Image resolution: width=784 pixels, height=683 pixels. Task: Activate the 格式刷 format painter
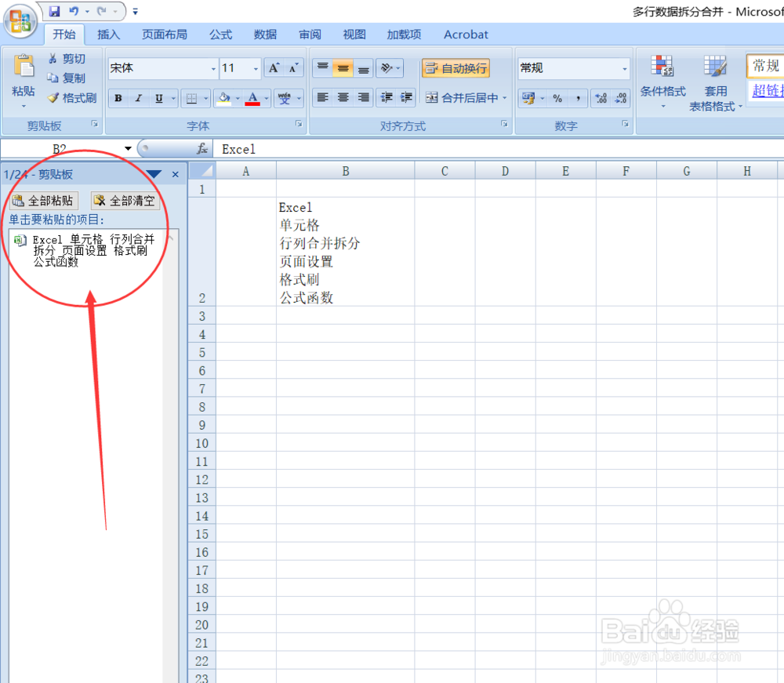72,98
